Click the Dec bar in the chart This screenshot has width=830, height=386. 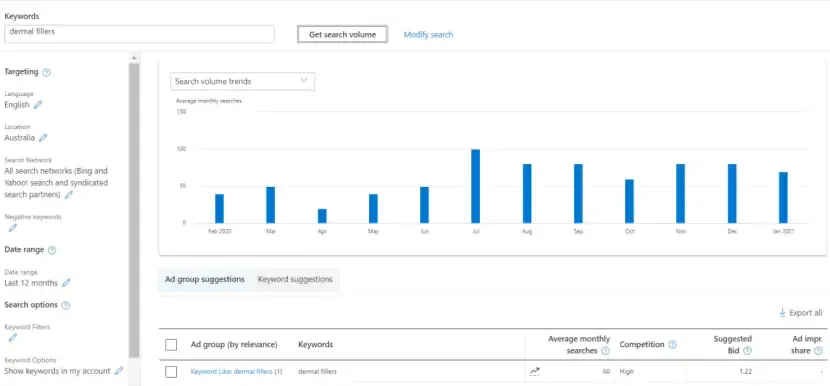coord(732,194)
